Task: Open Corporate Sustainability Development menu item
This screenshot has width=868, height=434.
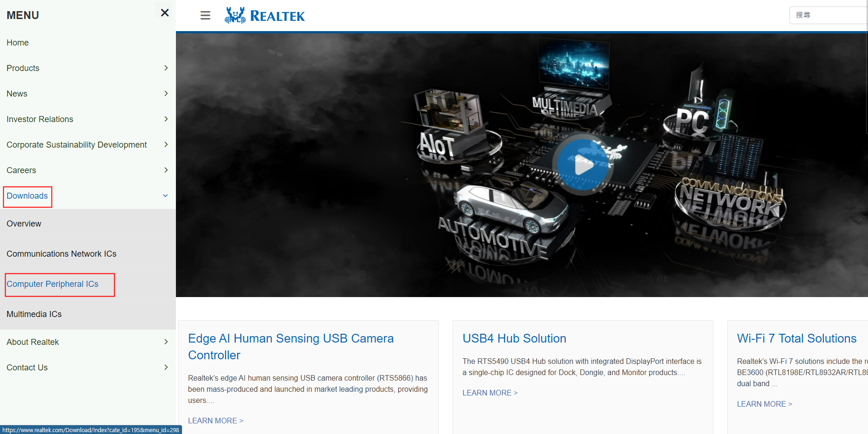Action: point(77,145)
